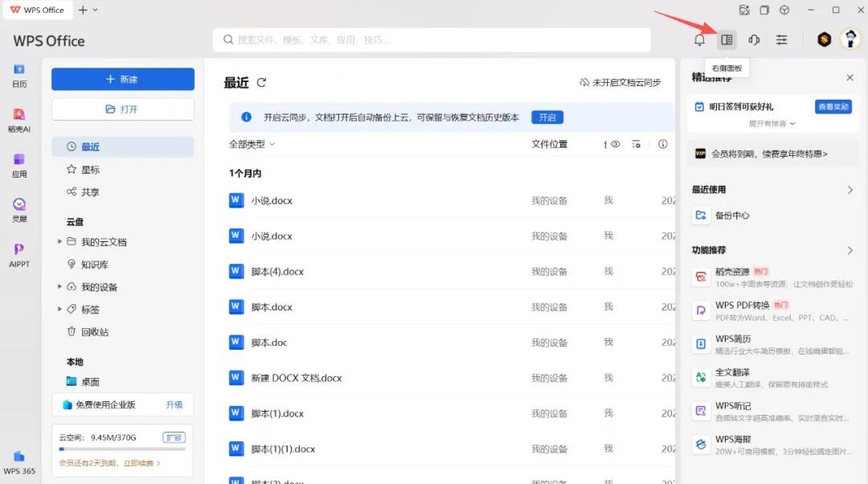
Task: Close the right recommendation panel
Action: 850,77
